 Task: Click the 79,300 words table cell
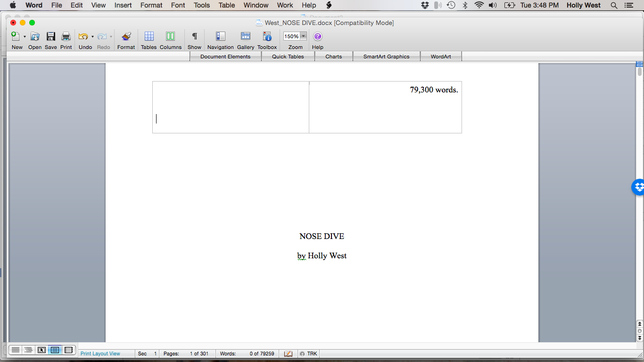click(385, 107)
